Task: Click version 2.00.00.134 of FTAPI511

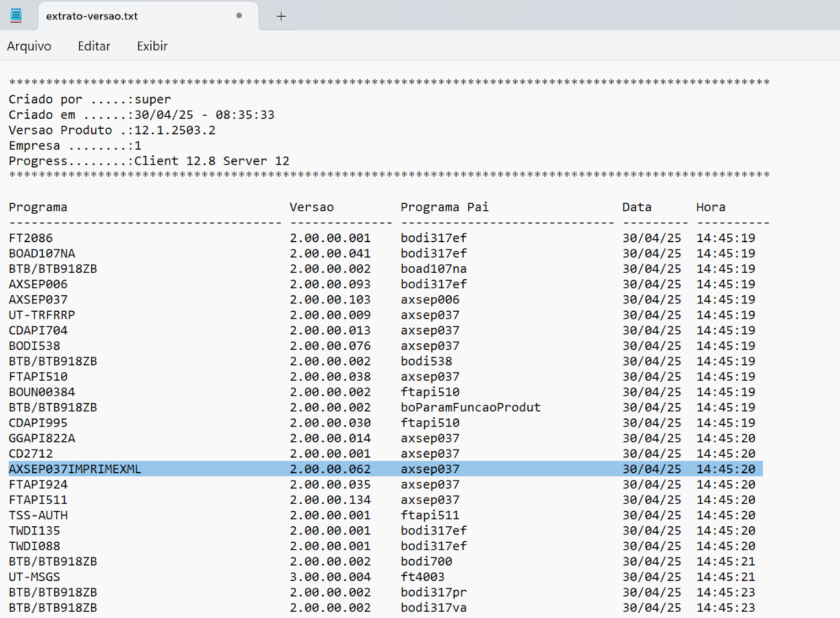Action: click(x=331, y=500)
